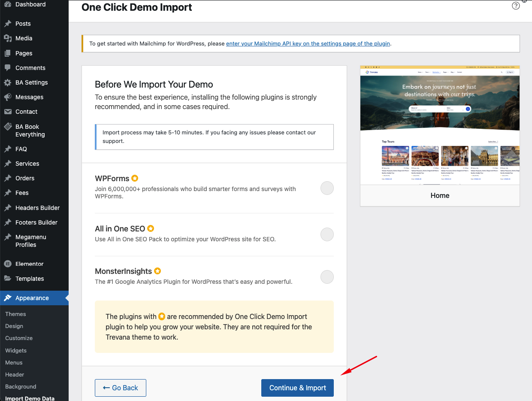This screenshot has height=401, width=532.
Task: Click the Comments bubble icon
Action: tap(8, 68)
